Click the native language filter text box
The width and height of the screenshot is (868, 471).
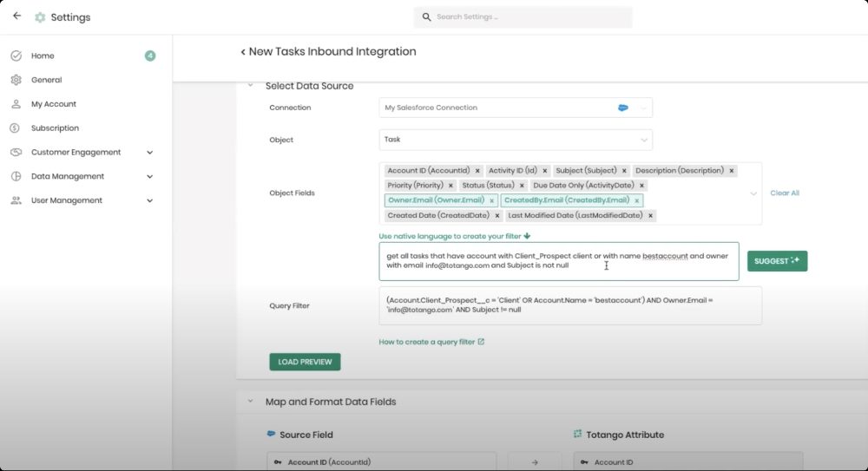558,261
